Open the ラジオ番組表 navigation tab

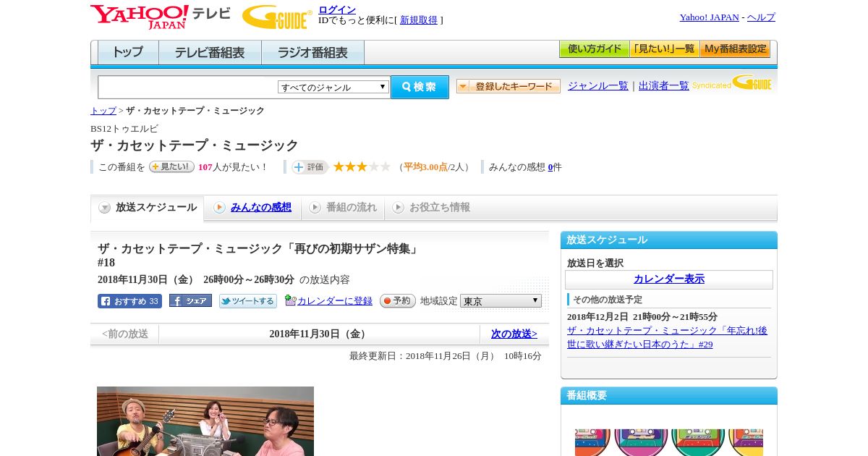(312, 53)
